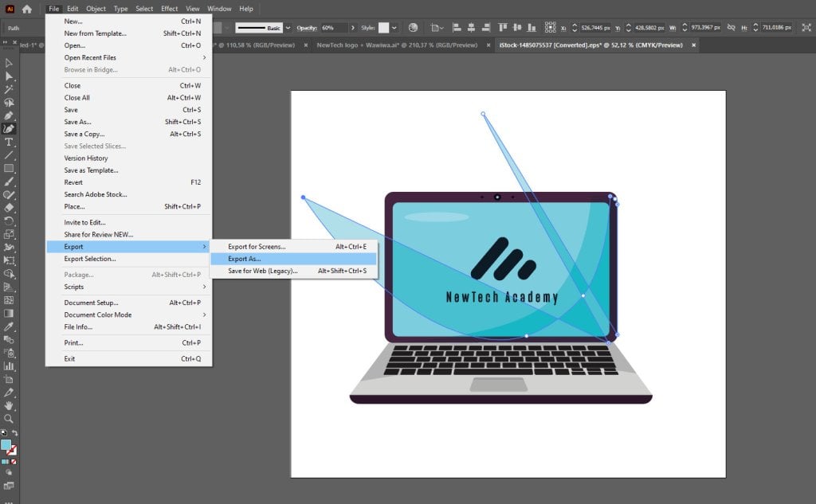This screenshot has width=816, height=504.
Task: Click the fill color swatch in toolbar
Action: [x=6, y=445]
